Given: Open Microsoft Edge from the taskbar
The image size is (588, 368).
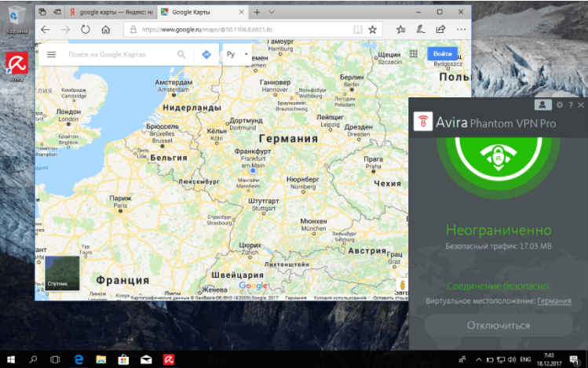Looking at the screenshot, I should click(x=79, y=359).
